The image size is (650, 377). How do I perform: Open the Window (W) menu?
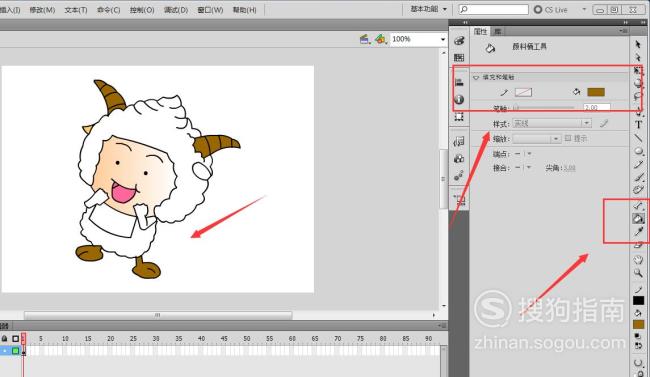tap(210, 10)
